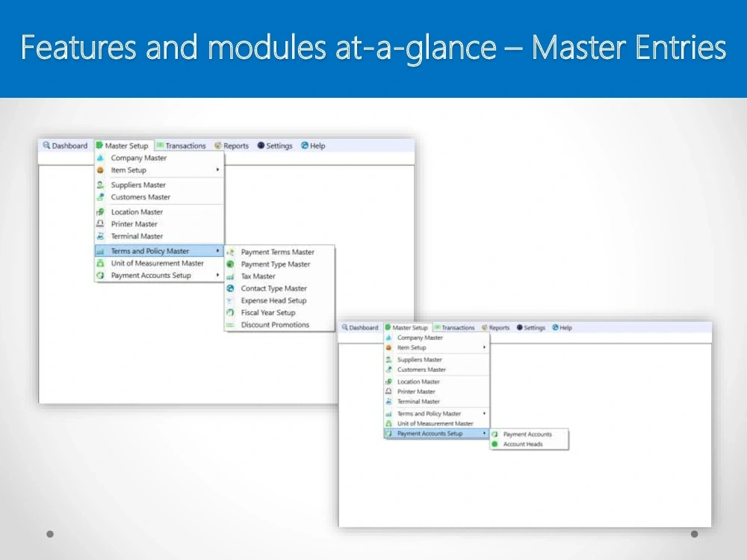This screenshot has width=747, height=560.
Task: Click the Payment Accounts submenu icon in the lower-right window
Action: click(495, 435)
